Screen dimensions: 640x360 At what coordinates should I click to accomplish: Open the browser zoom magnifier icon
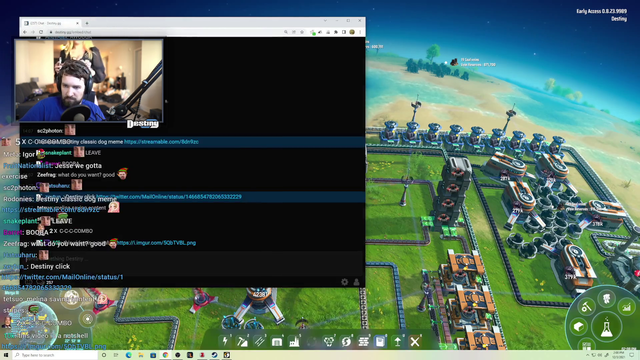pos(286,32)
